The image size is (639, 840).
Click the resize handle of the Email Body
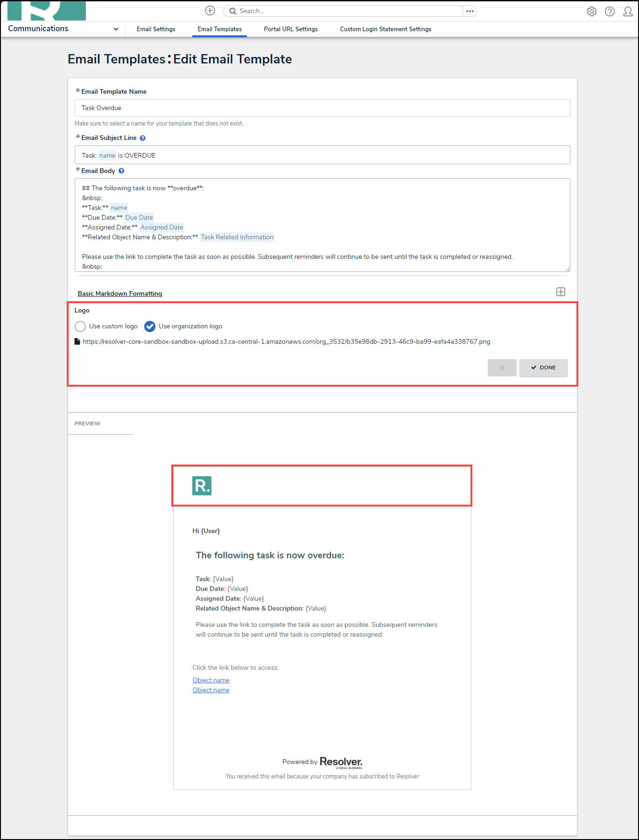pyautogui.click(x=568, y=269)
